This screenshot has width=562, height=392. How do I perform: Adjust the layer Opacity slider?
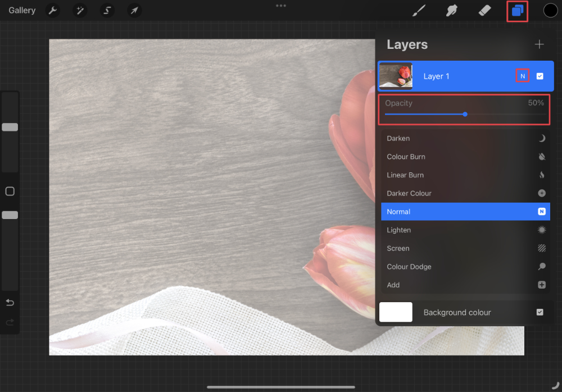coord(465,114)
